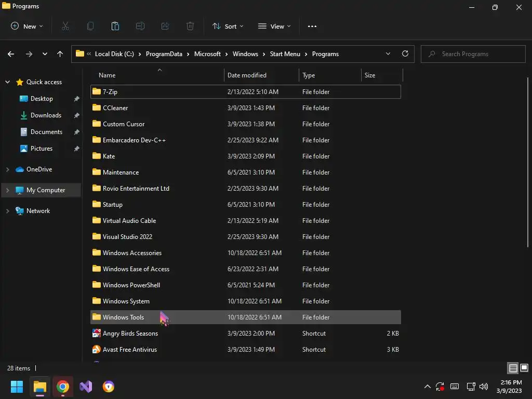The image size is (532, 399).
Task: Click the touch keyboard tray icon
Action: 455,387
